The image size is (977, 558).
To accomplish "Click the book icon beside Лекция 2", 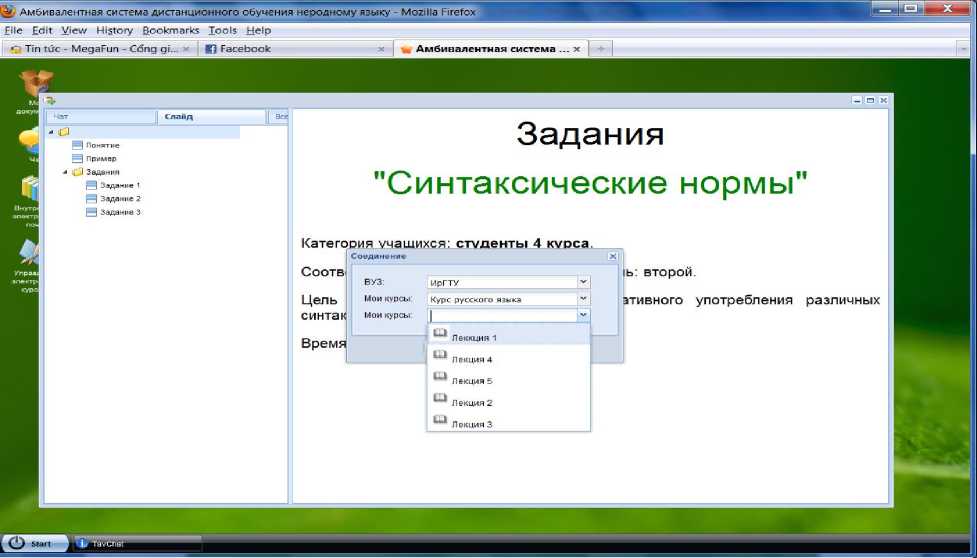I will [441, 399].
